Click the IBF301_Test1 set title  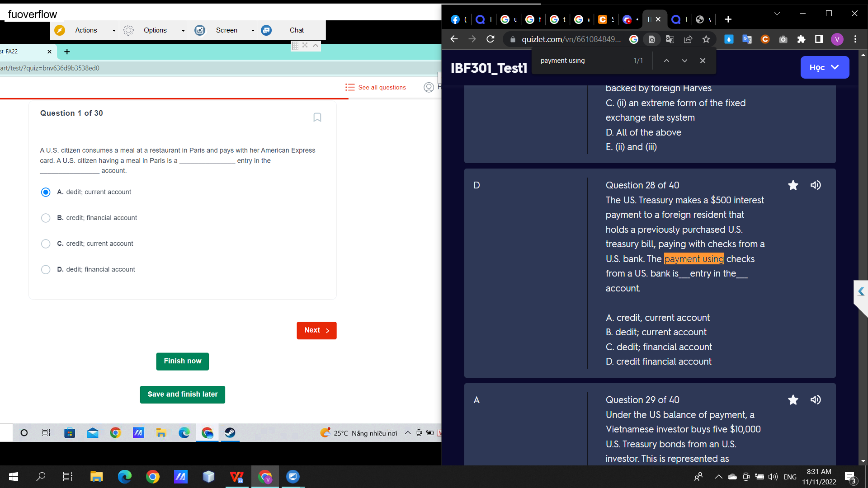coord(489,68)
